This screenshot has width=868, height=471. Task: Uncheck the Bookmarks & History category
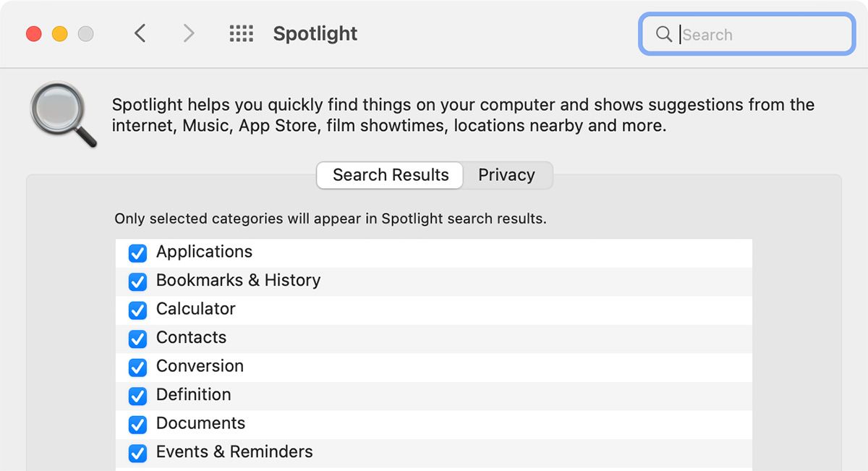(137, 281)
